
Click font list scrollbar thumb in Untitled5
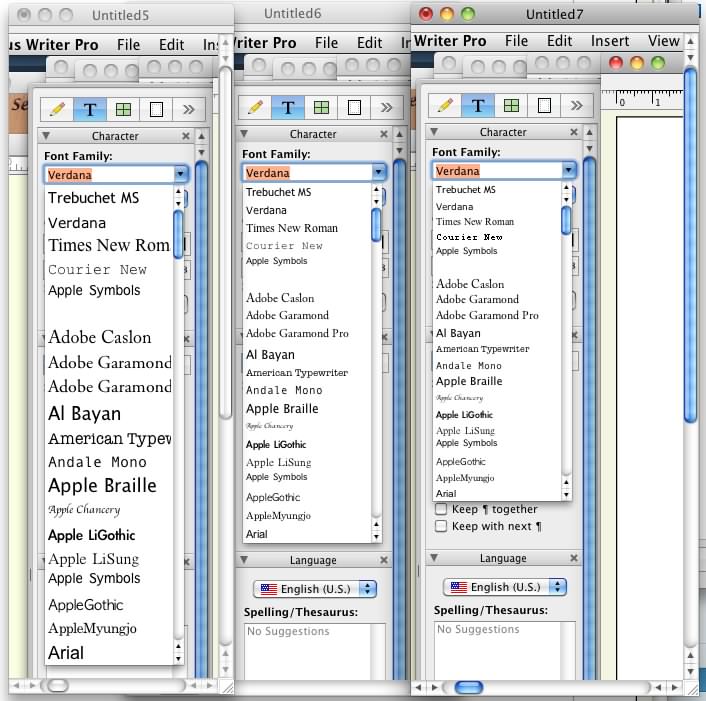click(x=178, y=235)
